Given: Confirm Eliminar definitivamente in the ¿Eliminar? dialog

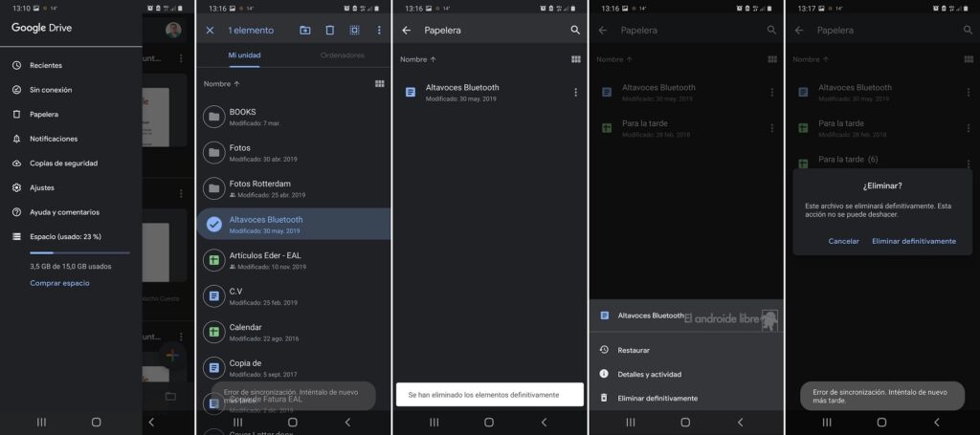Looking at the screenshot, I should [x=914, y=241].
